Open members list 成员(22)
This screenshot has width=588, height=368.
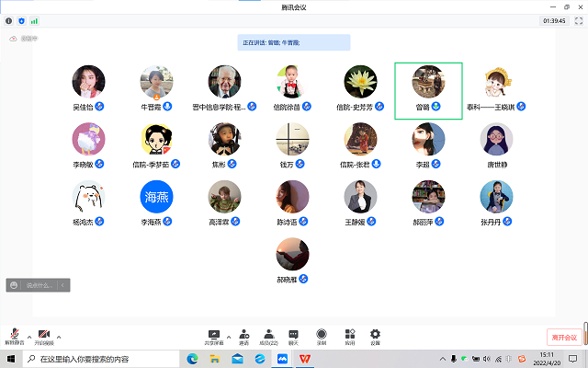click(x=268, y=337)
